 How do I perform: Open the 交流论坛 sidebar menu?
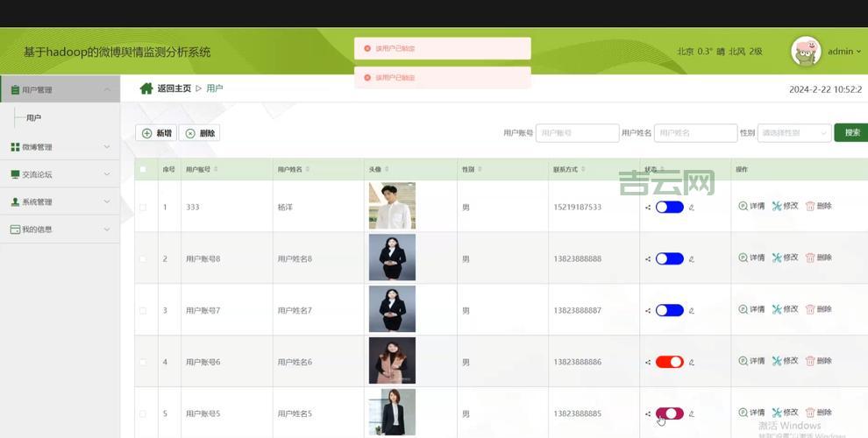60,174
